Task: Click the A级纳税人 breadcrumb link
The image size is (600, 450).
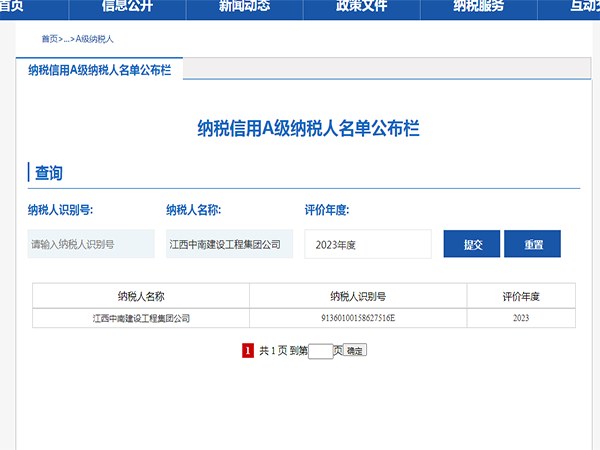Action: click(95, 39)
